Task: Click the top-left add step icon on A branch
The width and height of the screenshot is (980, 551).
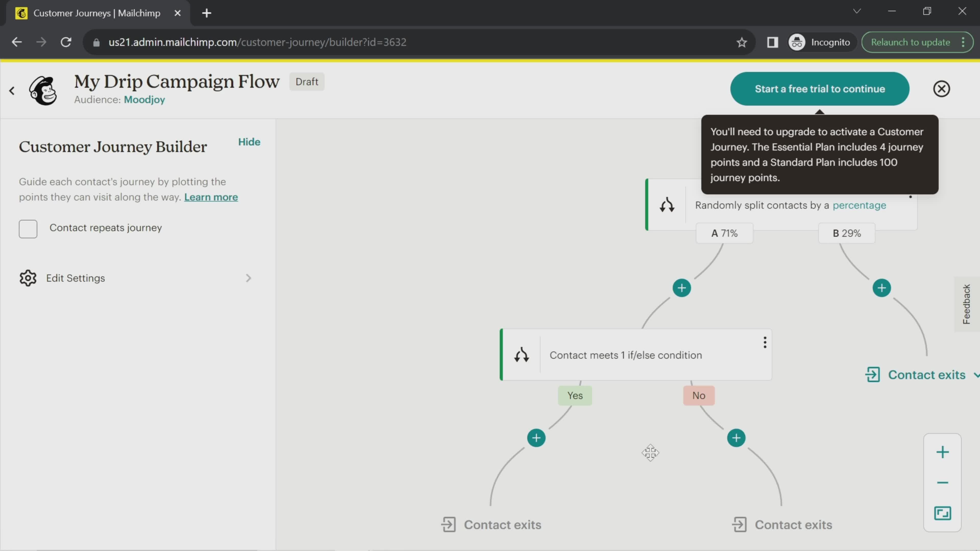Action: (x=682, y=288)
